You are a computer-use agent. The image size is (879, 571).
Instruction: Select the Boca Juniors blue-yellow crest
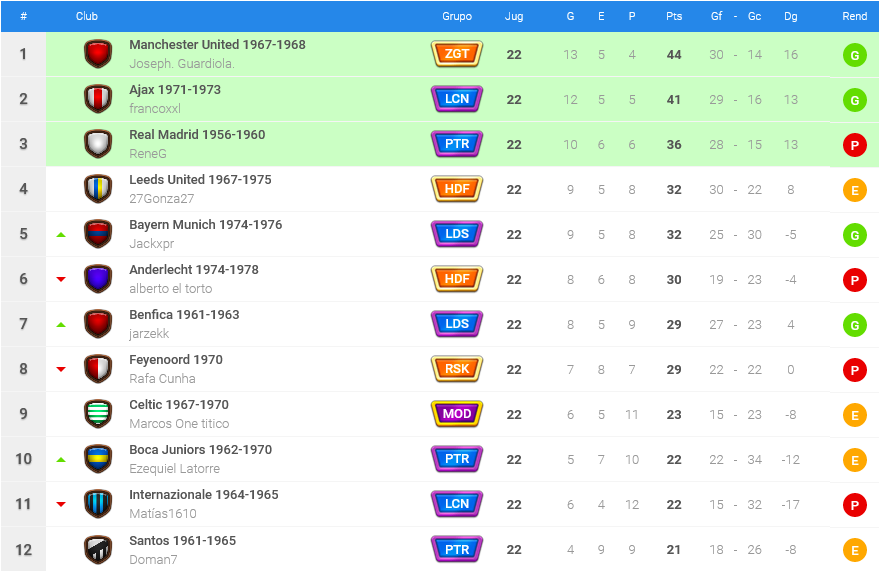[98, 459]
